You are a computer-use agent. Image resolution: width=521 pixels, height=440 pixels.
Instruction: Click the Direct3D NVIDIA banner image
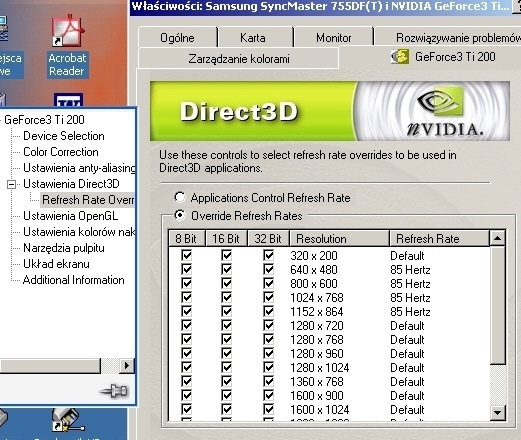click(330, 111)
